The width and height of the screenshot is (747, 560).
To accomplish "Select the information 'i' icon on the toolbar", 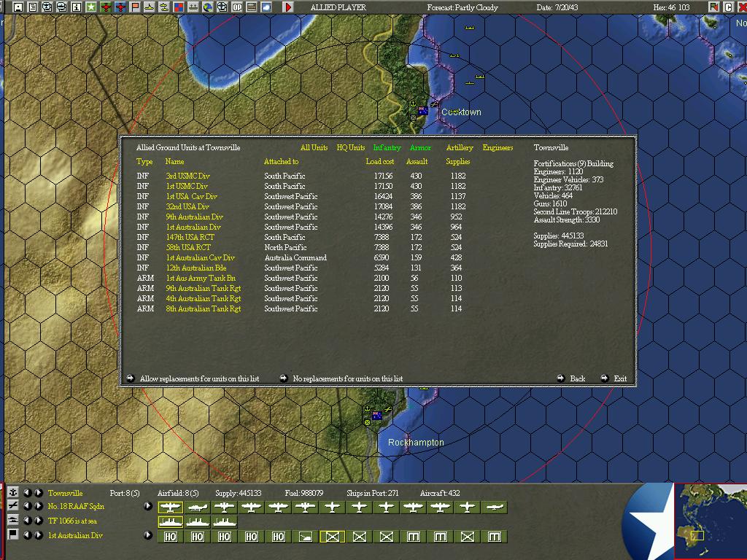I will click(74, 6).
